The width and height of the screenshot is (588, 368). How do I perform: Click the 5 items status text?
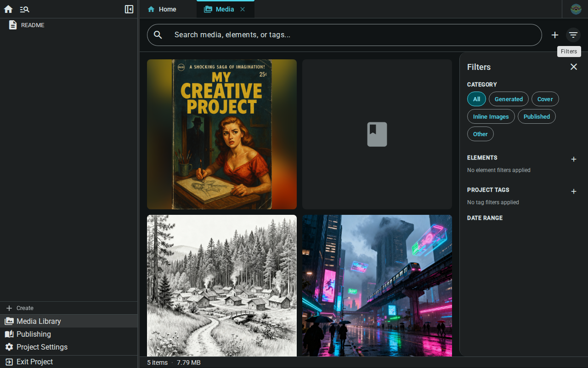tap(157, 362)
